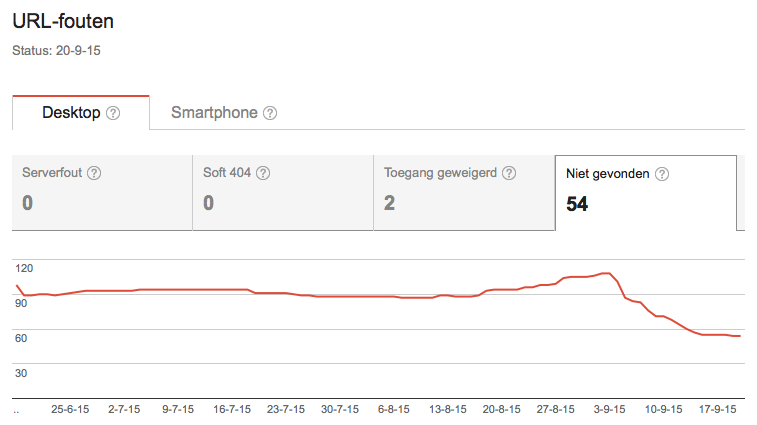The width and height of the screenshot is (757, 425).
Task: Click help icon beside Toegang geweigerd
Action: [509, 173]
